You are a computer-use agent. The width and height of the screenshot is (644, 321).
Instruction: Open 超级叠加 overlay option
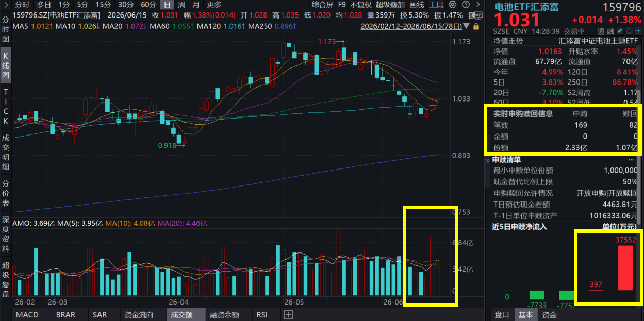tap(390, 4)
